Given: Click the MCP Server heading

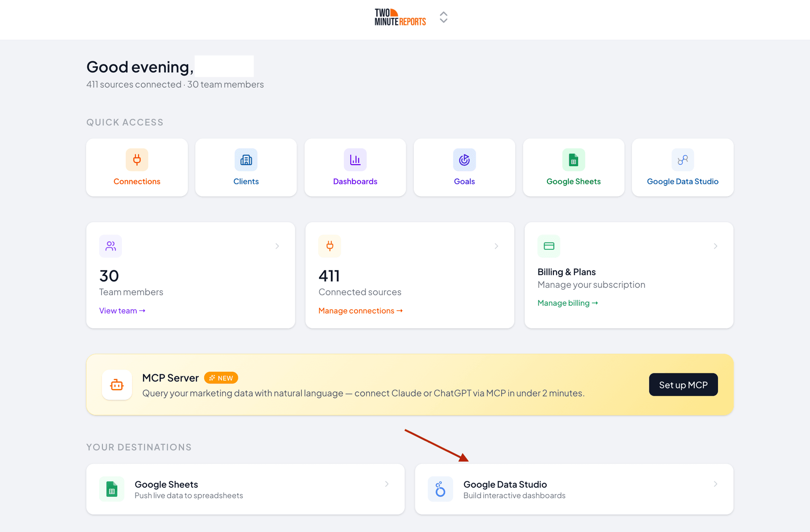Looking at the screenshot, I should [x=170, y=378].
